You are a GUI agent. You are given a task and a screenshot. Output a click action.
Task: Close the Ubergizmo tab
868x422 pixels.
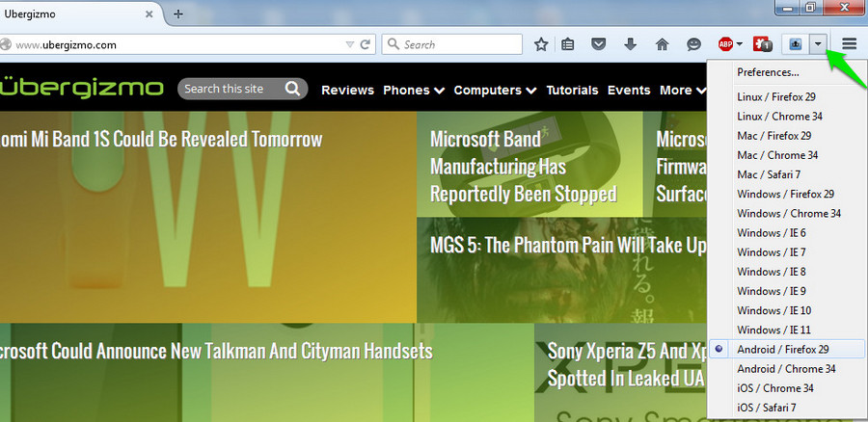tap(149, 14)
